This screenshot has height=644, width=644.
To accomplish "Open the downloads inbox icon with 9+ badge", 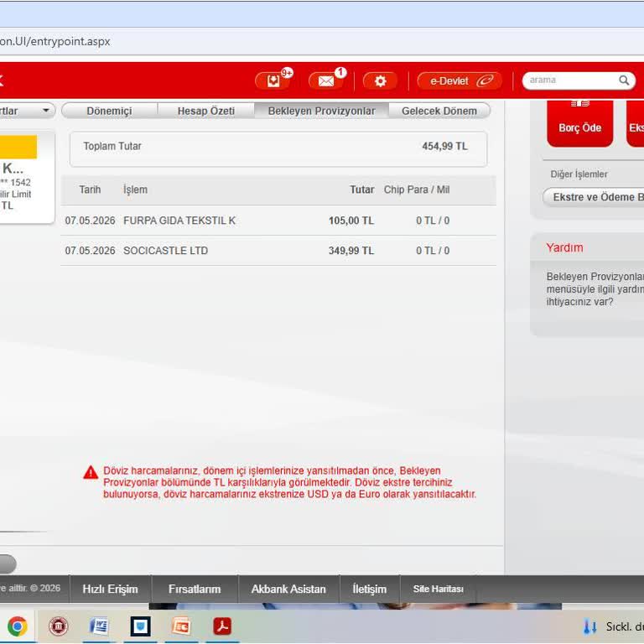I will coord(273,80).
